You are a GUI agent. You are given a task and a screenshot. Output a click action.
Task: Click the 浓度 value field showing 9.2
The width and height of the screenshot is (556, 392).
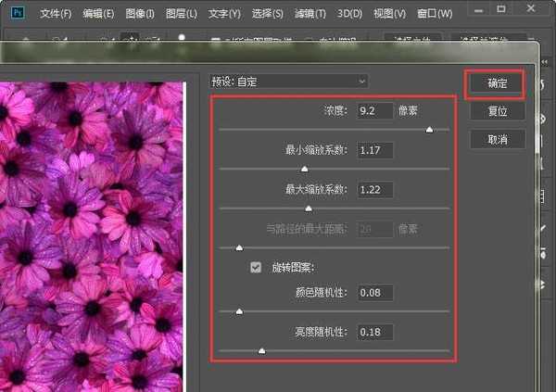pos(373,111)
